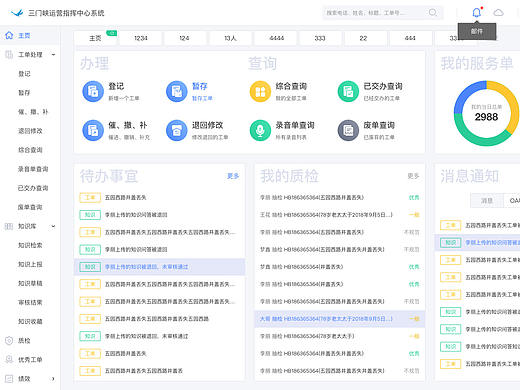Screen dimensions: 520x390
Task: Open the grey 废单查询 round icon
Action: (348, 130)
